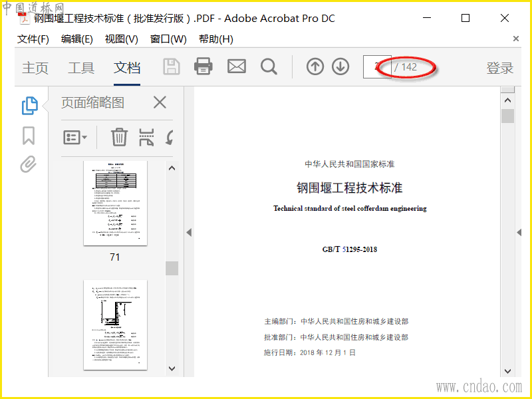This screenshot has width=532, height=399.
Task: Delete selected pages with trash icon
Action: (119, 137)
